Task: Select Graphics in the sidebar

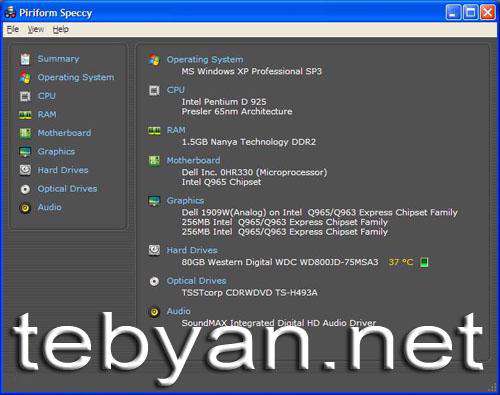Action: [56, 152]
